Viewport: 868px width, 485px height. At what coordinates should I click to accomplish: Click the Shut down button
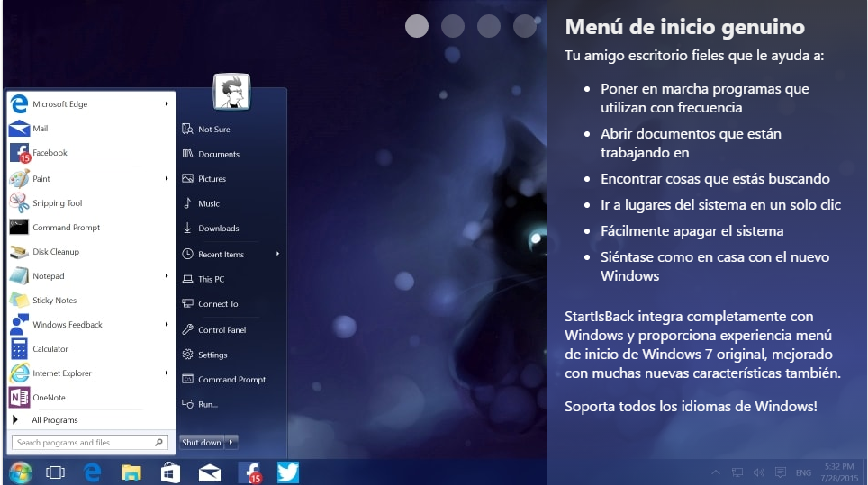pyautogui.click(x=202, y=442)
